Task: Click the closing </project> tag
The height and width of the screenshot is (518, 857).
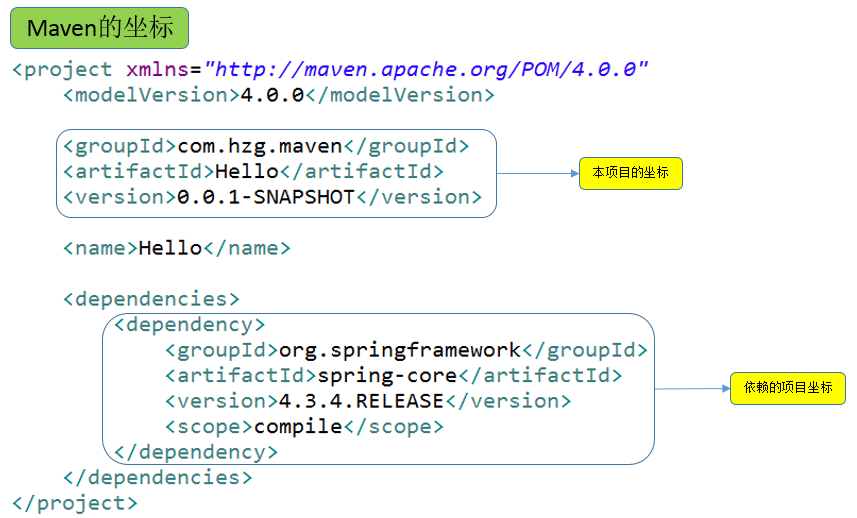Action: tap(75, 503)
